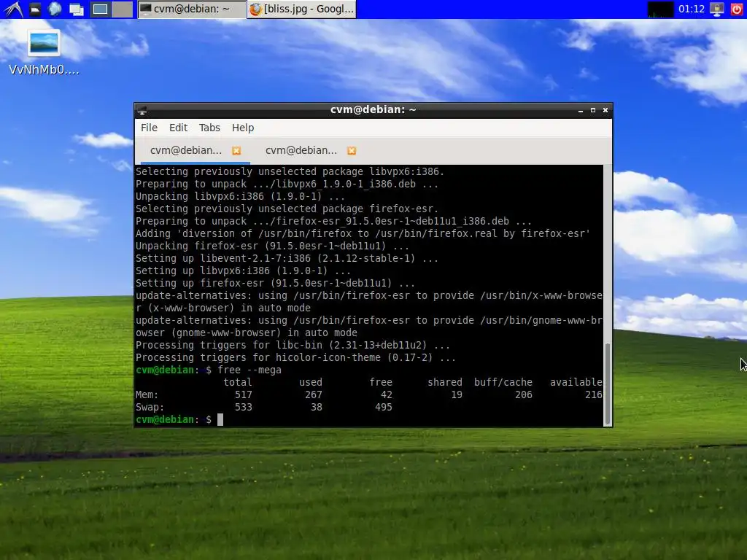
Task: Maximize the terminal window
Action: pos(593,111)
